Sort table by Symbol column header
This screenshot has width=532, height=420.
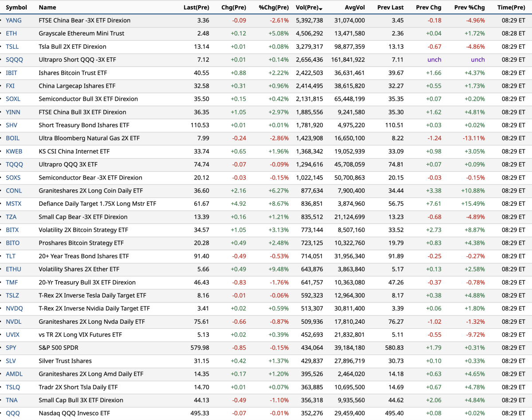click(16, 8)
